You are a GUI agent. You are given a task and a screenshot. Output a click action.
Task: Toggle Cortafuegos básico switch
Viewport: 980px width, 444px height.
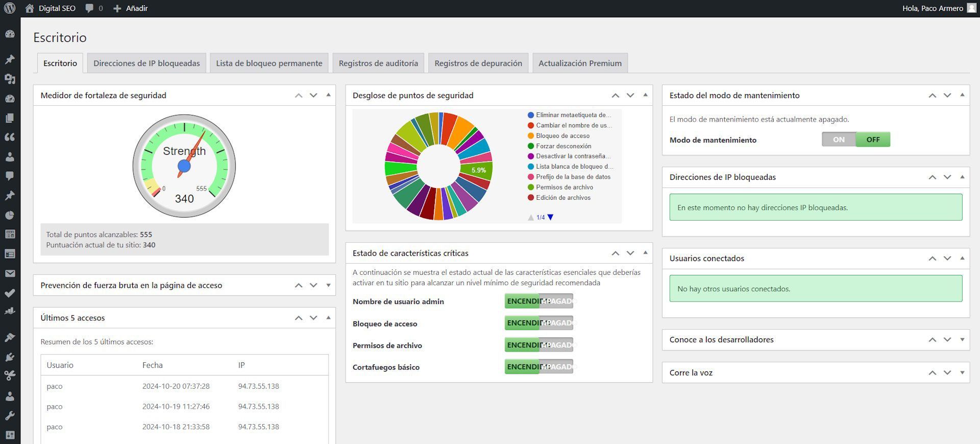[539, 367]
